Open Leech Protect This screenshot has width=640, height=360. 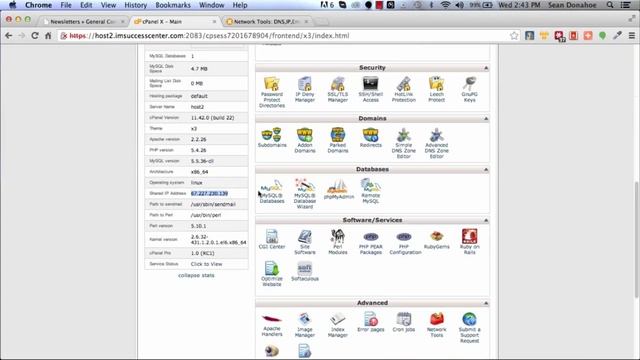tap(436, 89)
